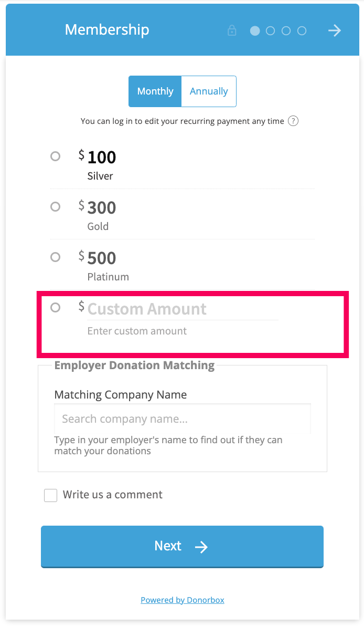Image resolution: width=364 pixels, height=627 pixels.
Task: Click the Search company name field
Action: coord(182,419)
